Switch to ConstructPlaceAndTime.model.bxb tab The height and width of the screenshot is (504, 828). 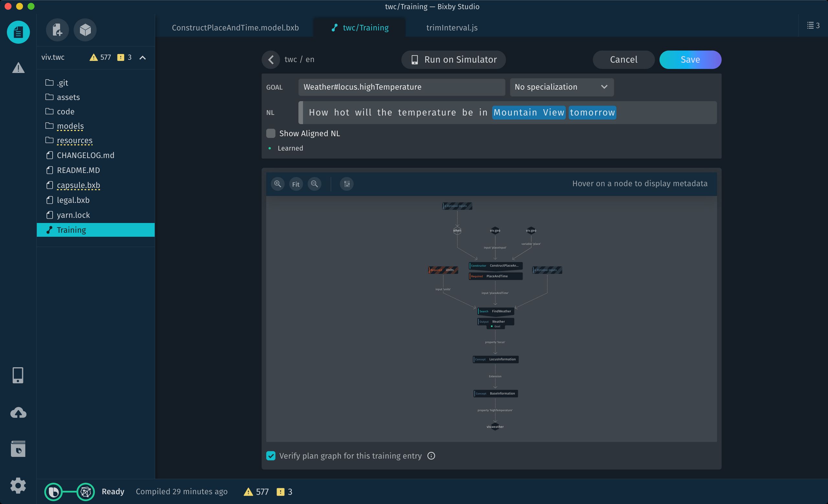(x=235, y=27)
